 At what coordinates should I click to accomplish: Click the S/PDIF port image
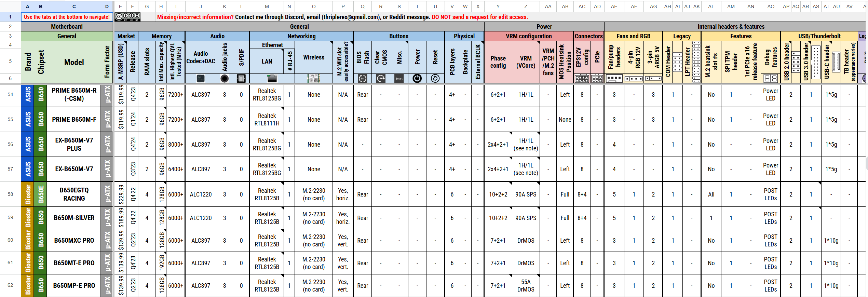point(241,79)
